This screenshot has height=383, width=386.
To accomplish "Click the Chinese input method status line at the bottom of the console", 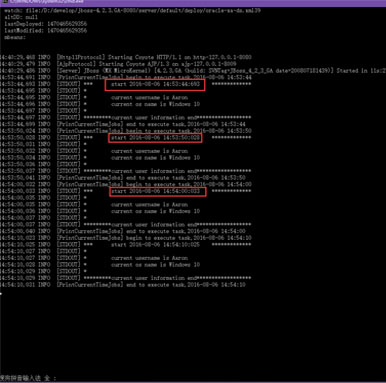I will point(28,378).
